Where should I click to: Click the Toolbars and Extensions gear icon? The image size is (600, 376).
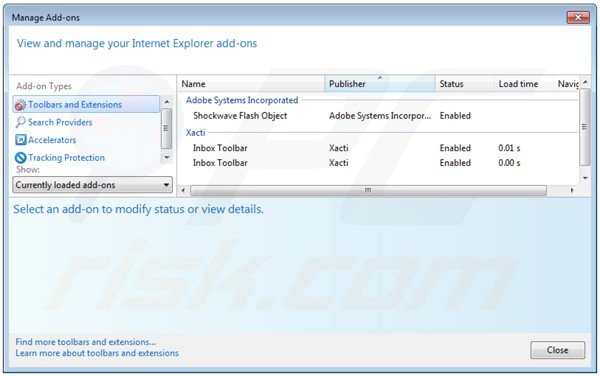pos(20,105)
